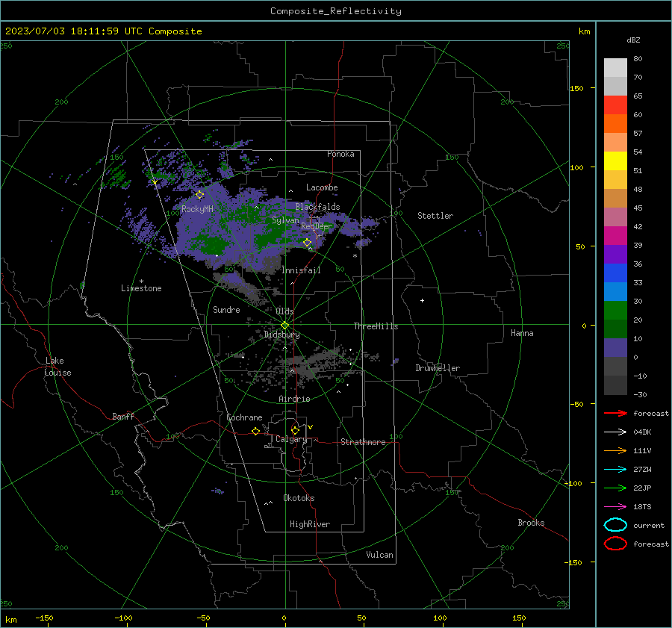Click the orange swatch between 60 and 57
672x628 pixels.
[x=615, y=124]
